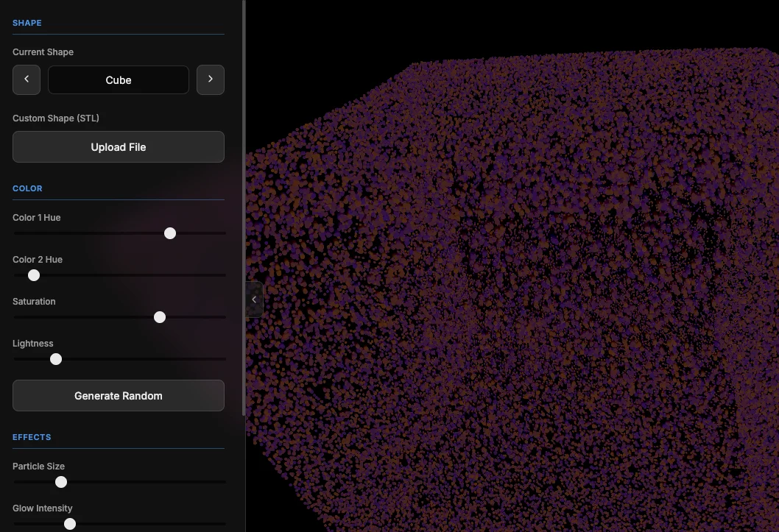Click the Glow Intensity slider handle

tap(70, 523)
